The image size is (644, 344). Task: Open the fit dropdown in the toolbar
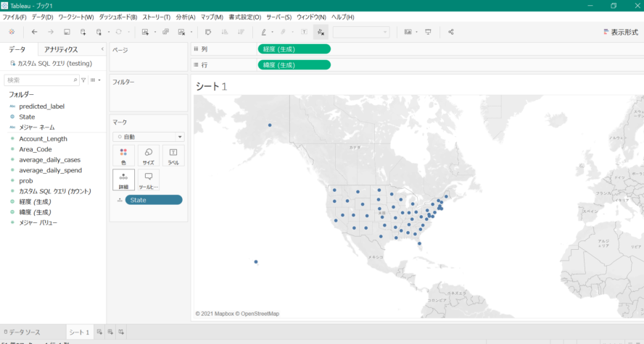pyautogui.click(x=361, y=32)
